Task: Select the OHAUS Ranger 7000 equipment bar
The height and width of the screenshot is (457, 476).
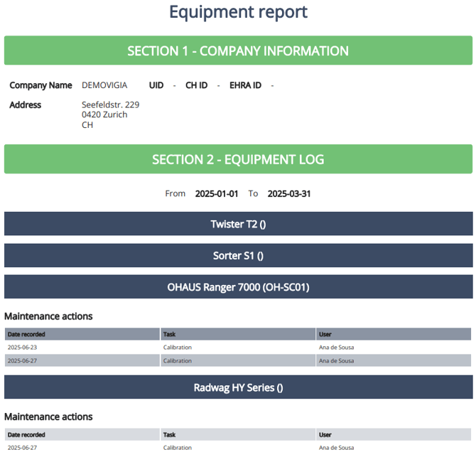Action: click(238, 287)
